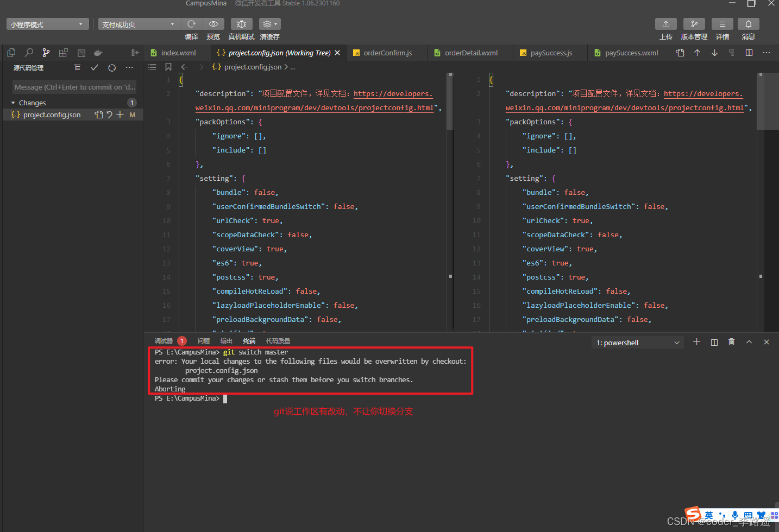Screen dimensions: 779x532
Task: Open the 1: powershell terminal selector dropdown
Action: point(638,343)
